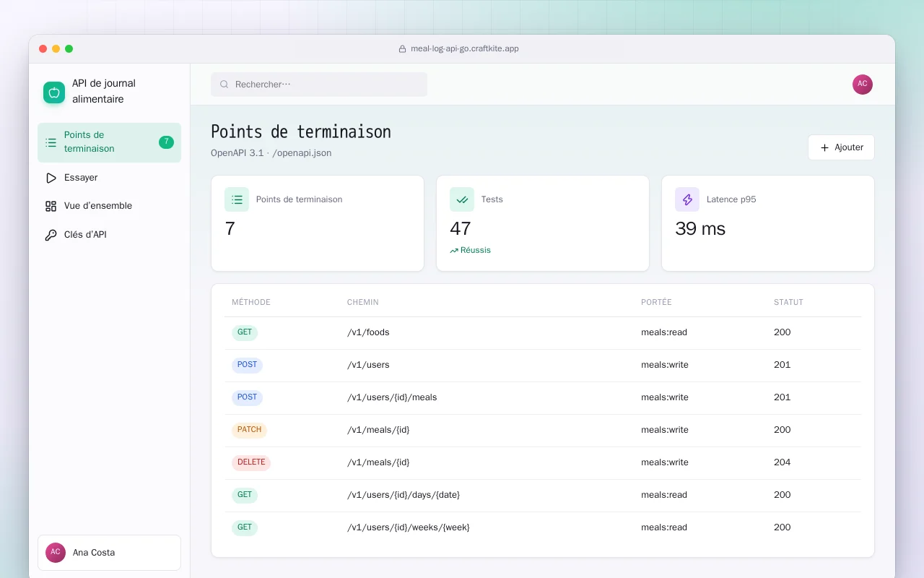Click the grid icon beside Vue d'ensemble
Image resolution: width=924 pixels, height=578 pixels.
[51, 206]
